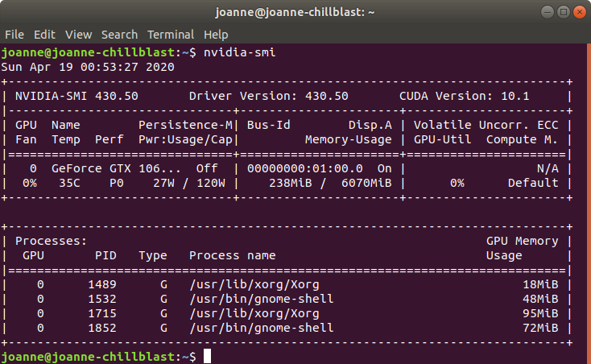Click the bottom joanne@joanne-chillblast prompt text

coord(88,357)
